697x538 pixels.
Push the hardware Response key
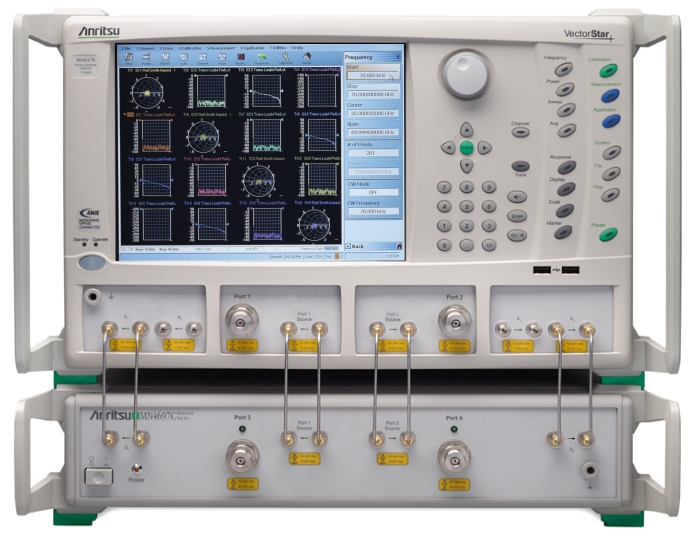point(567,167)
